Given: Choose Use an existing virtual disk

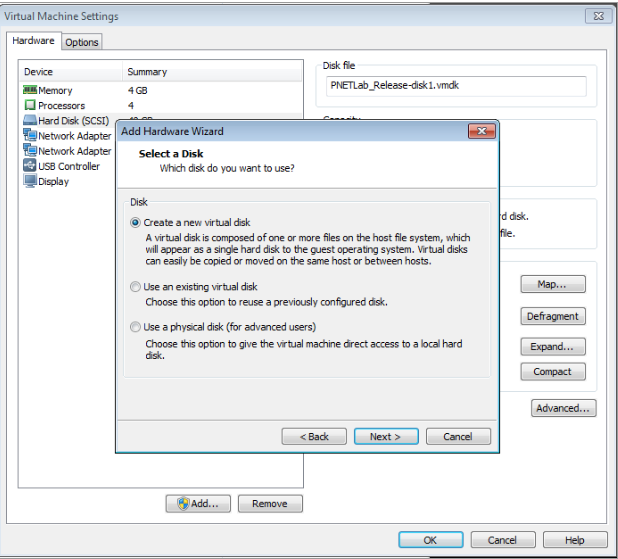Looking at the screenshot, I should [x=135, y=287].
